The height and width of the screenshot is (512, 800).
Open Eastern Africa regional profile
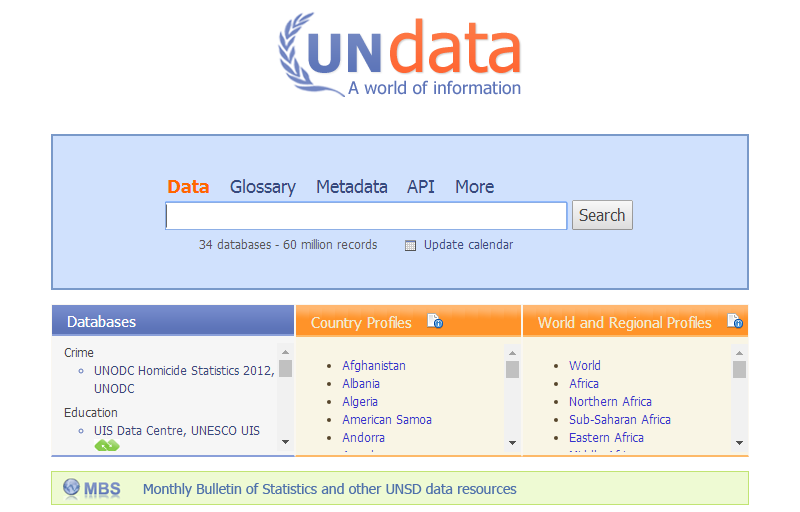(x=606, y=438)
